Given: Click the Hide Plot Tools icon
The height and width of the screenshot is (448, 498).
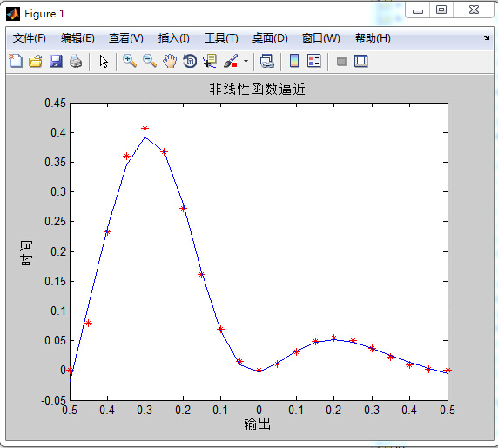Looking at the screenshot, I should 341,61.
